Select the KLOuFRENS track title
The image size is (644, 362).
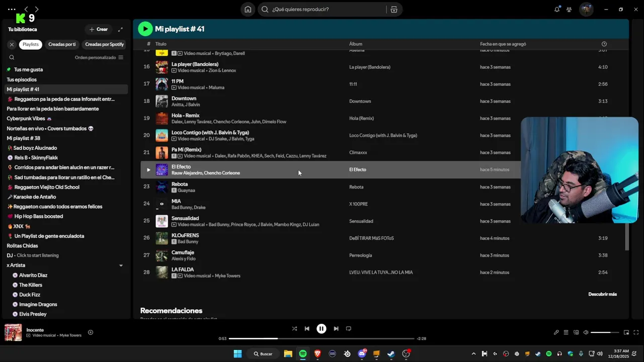click(x=185, y=235)
